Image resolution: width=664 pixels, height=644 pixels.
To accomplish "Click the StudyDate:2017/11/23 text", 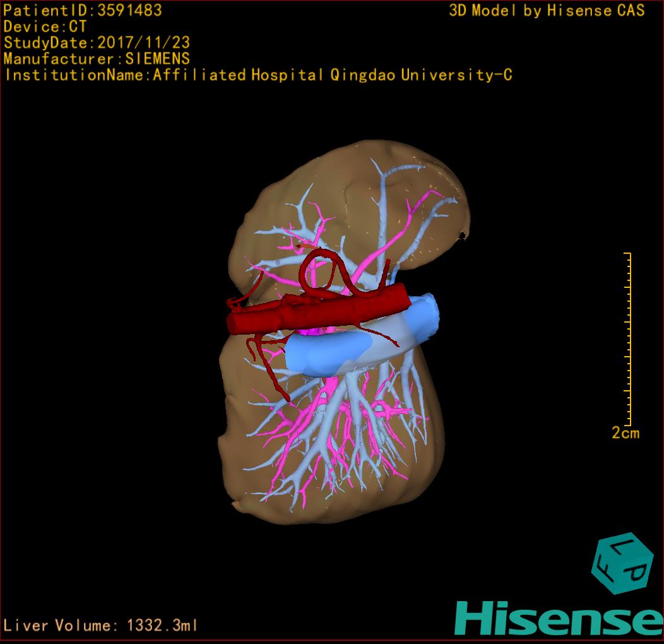I will click(x=97, y=42).
